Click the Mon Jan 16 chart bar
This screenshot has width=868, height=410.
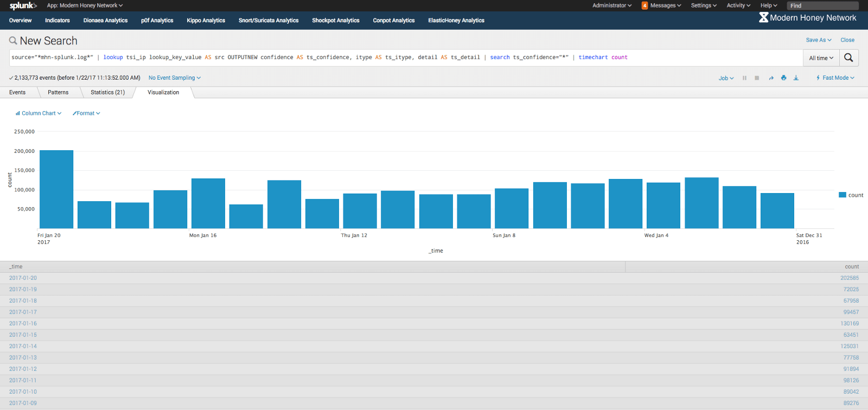tap(208, 203)
